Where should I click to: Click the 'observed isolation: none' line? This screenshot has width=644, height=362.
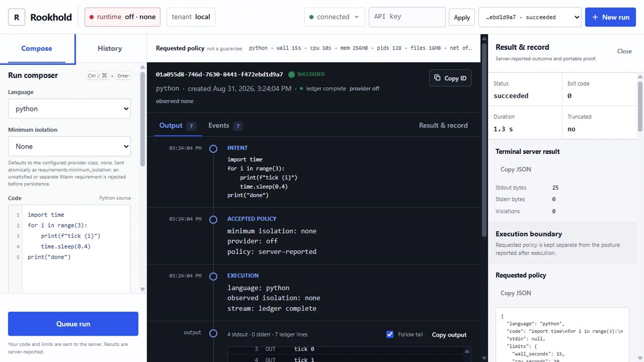tap(274, 298)
